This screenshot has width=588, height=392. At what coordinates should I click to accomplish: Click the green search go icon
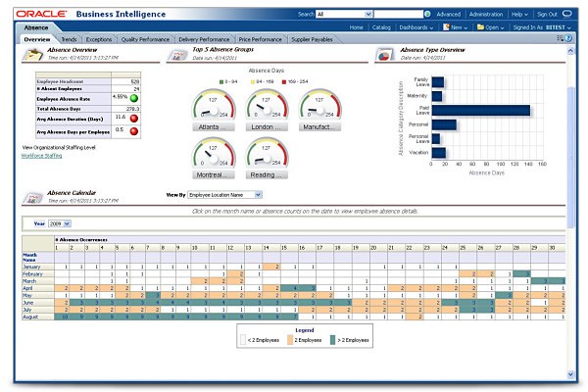coord(427,14)
